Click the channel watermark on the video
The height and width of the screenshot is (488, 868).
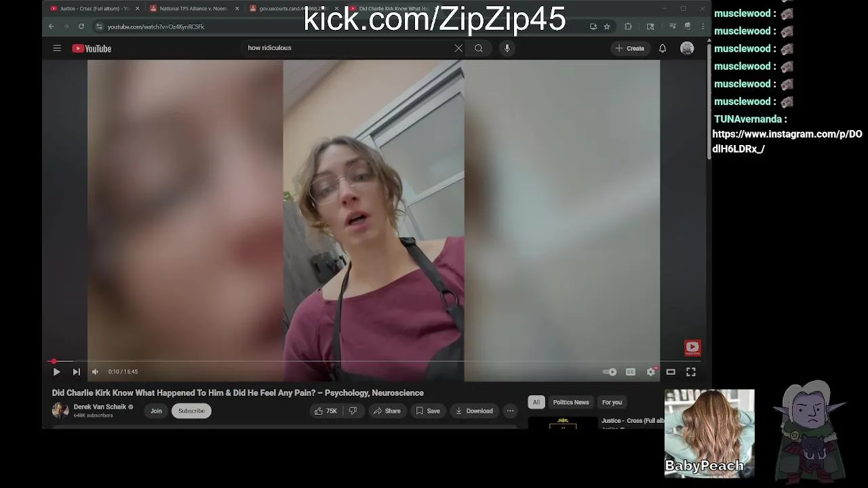[692, 348]
